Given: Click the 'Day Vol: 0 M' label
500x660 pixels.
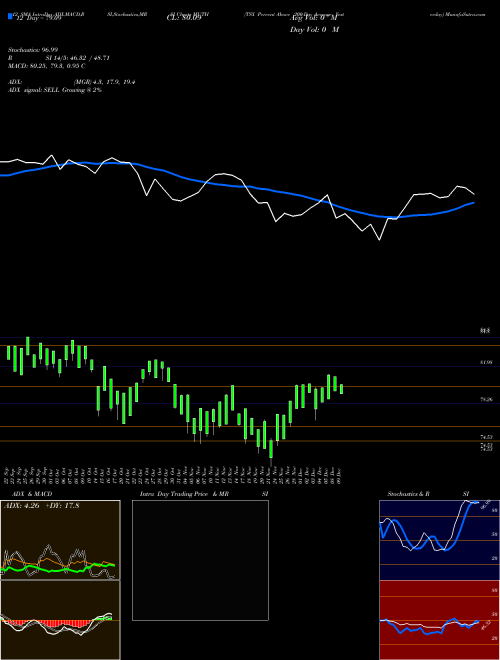Looking at the screenshot, I should point(315,30).
